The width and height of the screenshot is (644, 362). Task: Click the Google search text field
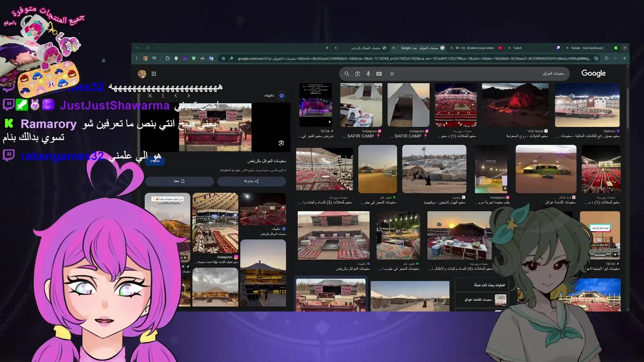click(x=483, y=74)
